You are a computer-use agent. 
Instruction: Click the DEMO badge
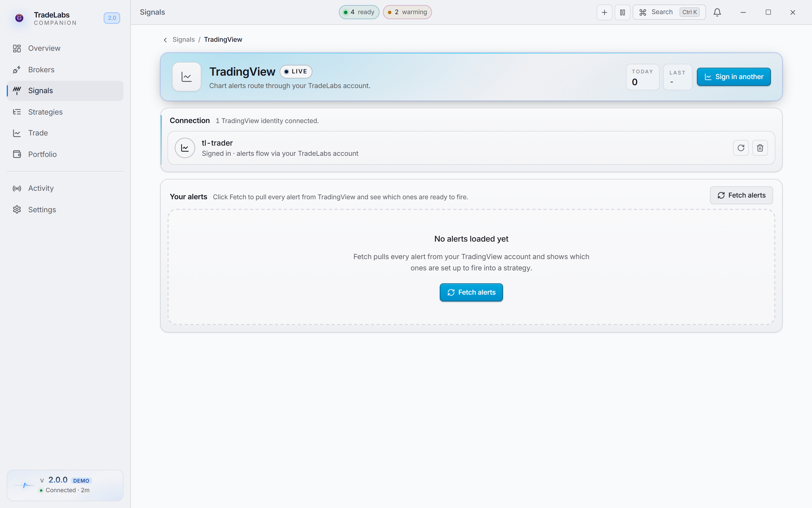point(81,481)
